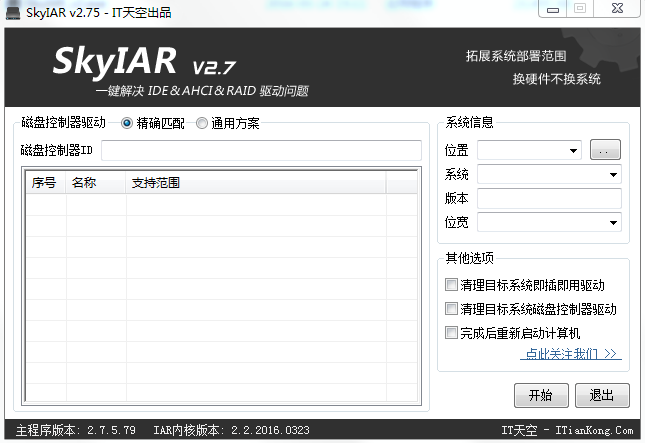Click the 名称 column header
The width and height of the screenshot is (645, 443).
point(95,183)
